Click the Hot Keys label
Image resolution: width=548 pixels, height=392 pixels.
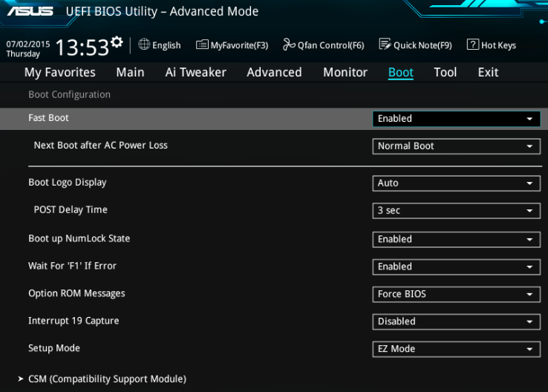tap(499, 45)
